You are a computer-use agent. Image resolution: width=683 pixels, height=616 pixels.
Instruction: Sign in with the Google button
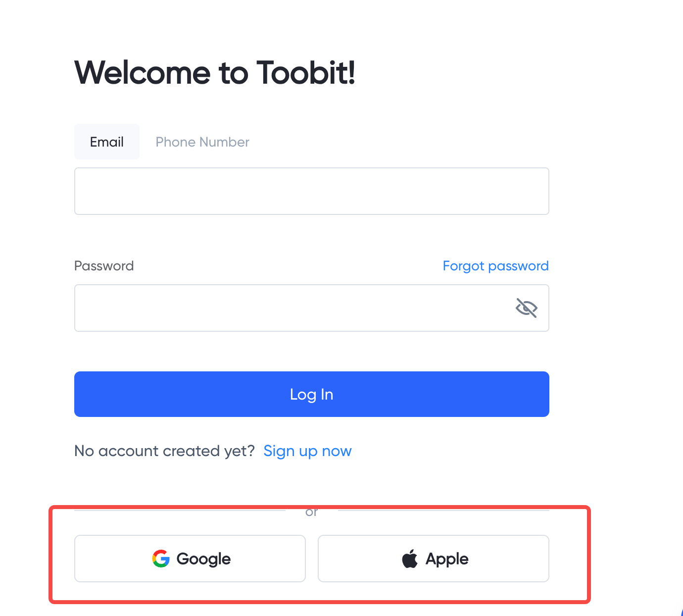click(190, 559)
